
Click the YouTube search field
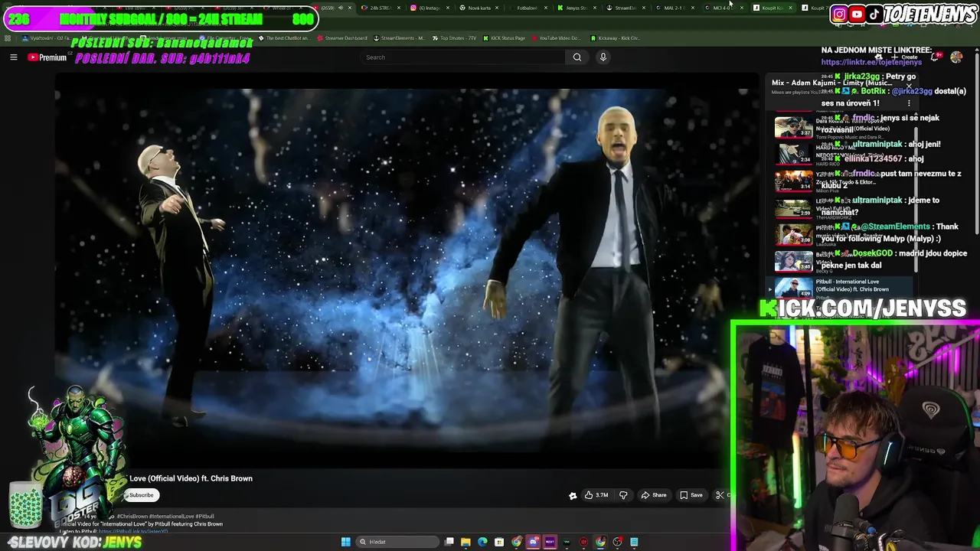[462, 57]
